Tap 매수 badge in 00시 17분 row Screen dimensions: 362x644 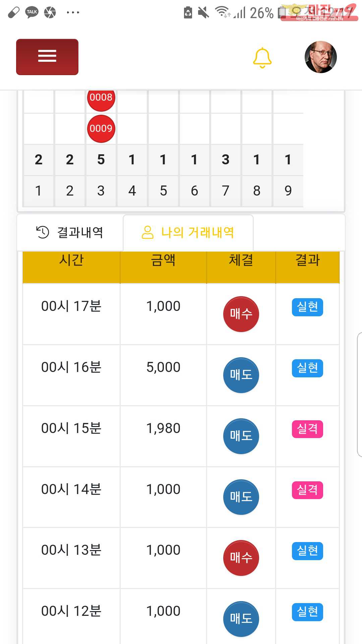(x=241, y=314)
